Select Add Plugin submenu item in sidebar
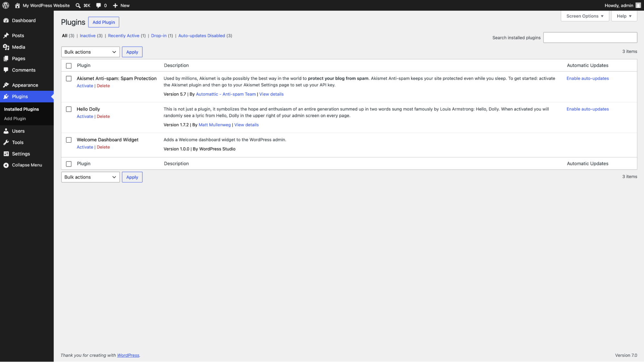Screen dimensions: 644x362 click(15, 119)
